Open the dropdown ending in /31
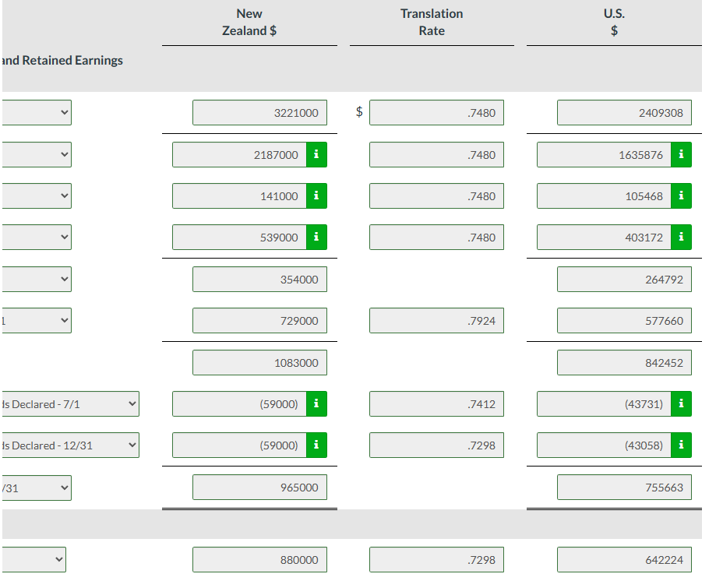The height and width of the screenshot is (588, 716). pyautogui.click(x=37, y=488)
